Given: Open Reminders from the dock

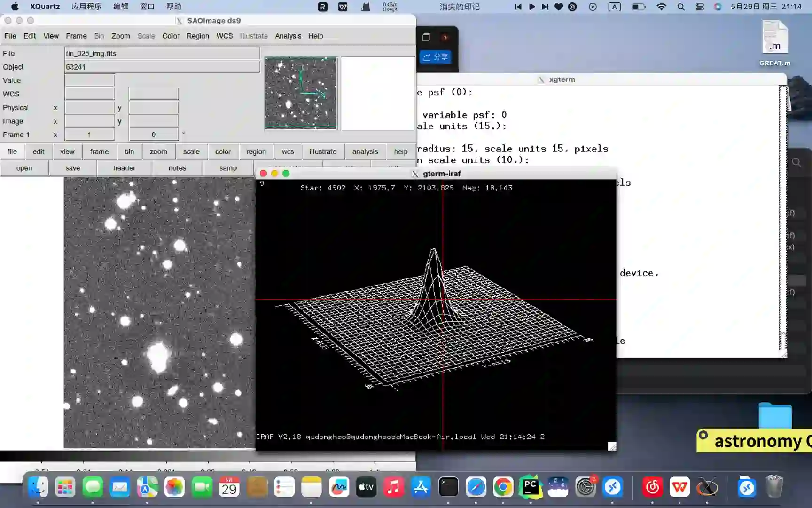Looking at the screenshot, I should [284, 487].
